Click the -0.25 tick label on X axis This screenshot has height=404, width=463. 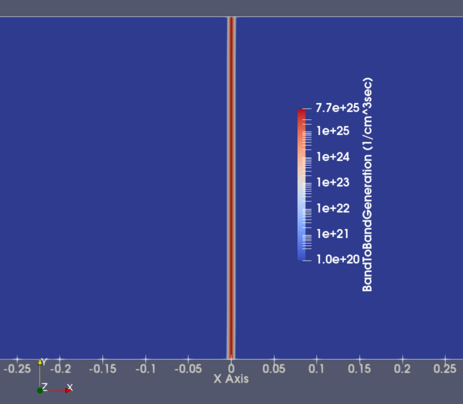[x=17, y=369]
